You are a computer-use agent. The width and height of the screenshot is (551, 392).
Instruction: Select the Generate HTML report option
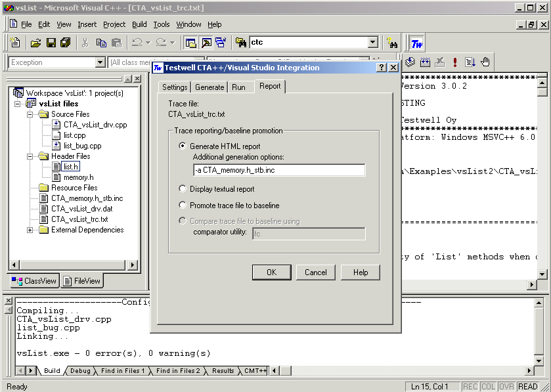click(183, 146)
